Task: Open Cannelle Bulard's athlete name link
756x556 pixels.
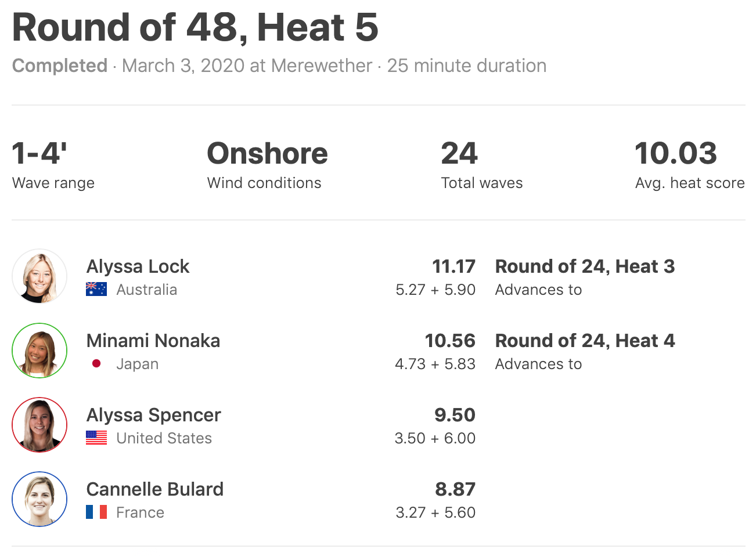Action: (x=154, y=489)
